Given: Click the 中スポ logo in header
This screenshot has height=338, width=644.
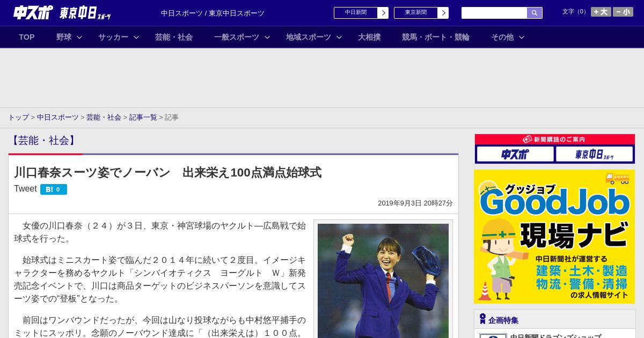Looking at the screenshot, I should coord(33,12).
